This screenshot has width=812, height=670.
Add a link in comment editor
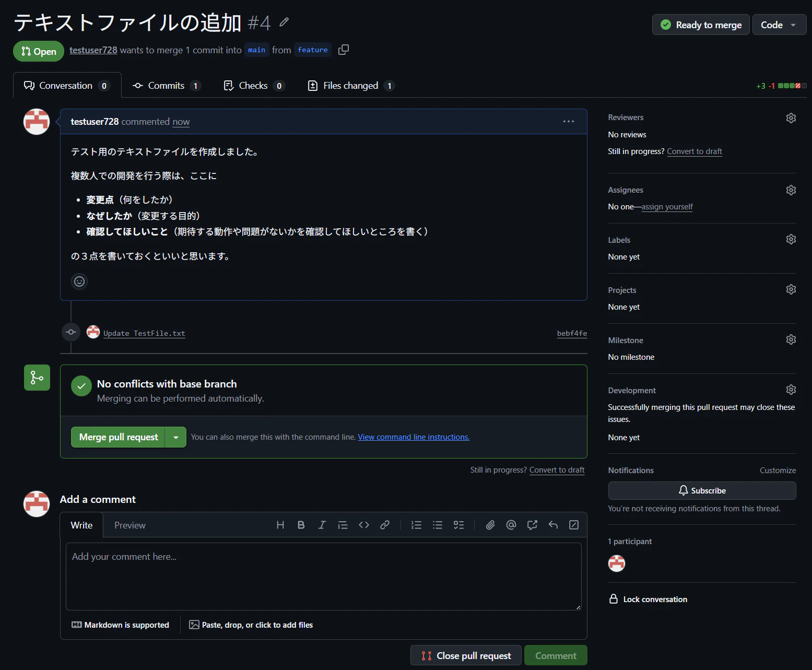tap(385, 525)
